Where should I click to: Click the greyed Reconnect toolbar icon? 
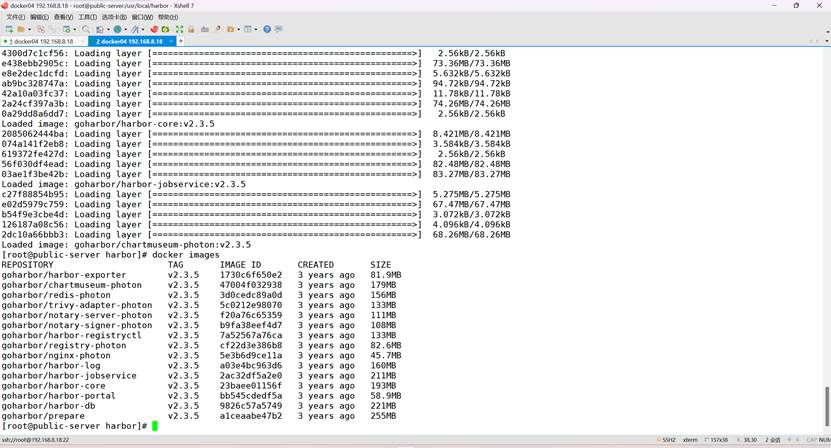52,29
